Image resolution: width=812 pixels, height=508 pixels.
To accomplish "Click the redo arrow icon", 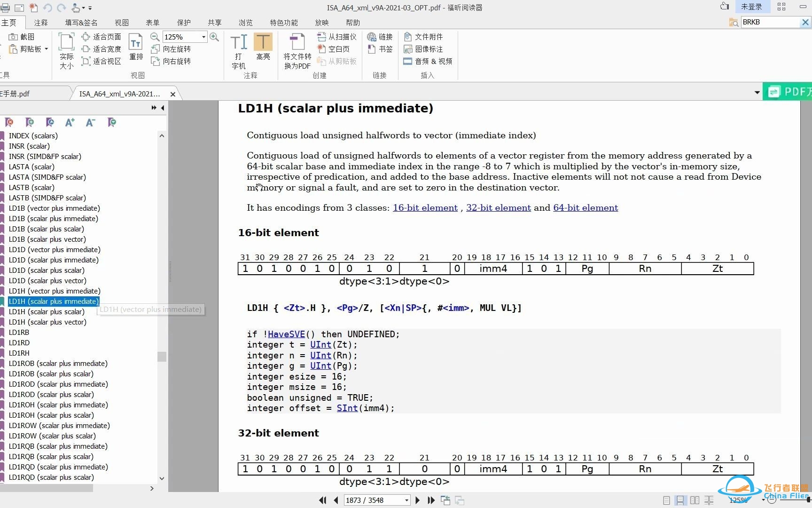I will (61, 8).
